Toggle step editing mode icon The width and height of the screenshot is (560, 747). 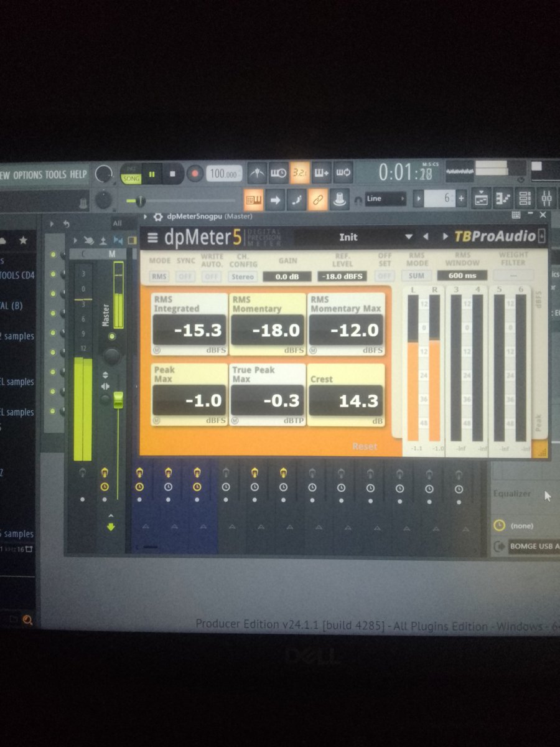pos(297,200)
